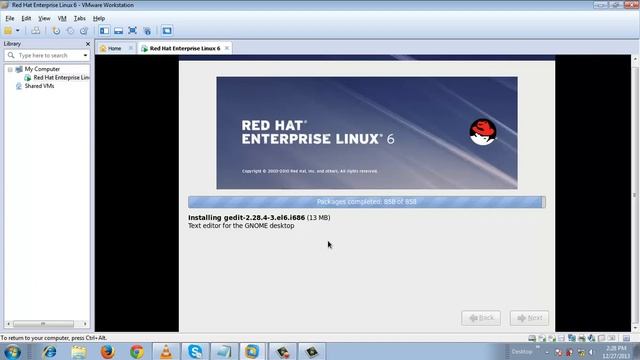Click the 'Installing gedit-2.28.4-3.el6.i686' text
This screenshot has height=360, width=640.
[x=247, y=218]
